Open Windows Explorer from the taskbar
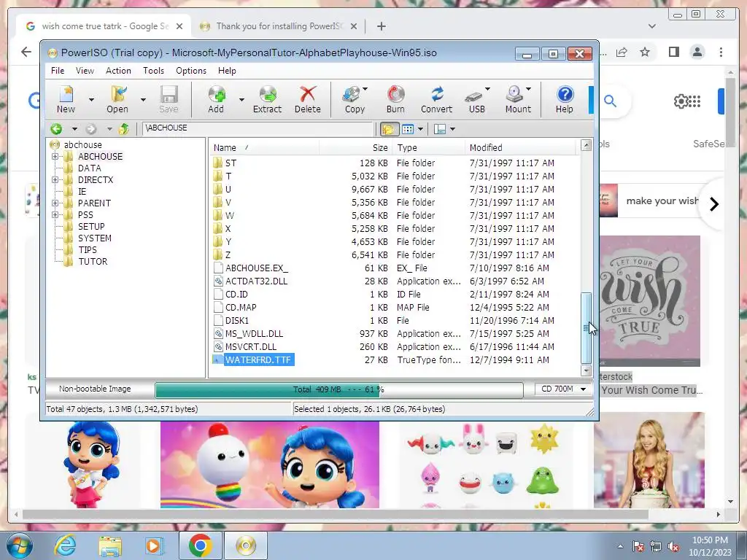The width and height of the screenshot is (747, 560). (x=109, y=545)
